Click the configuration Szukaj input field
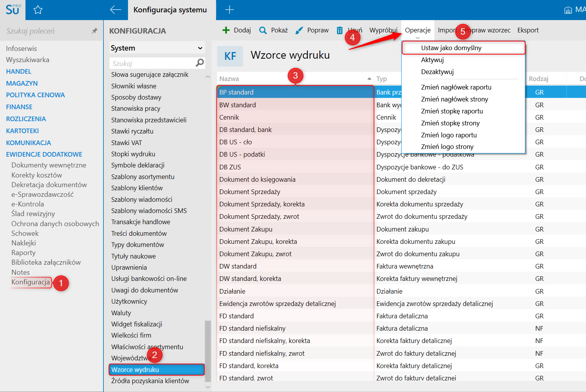 point(153,63)
